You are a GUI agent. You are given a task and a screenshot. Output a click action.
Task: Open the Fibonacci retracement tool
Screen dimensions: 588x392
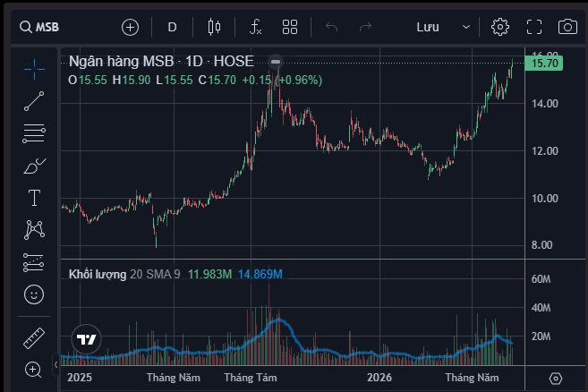[x=34, y=133]
